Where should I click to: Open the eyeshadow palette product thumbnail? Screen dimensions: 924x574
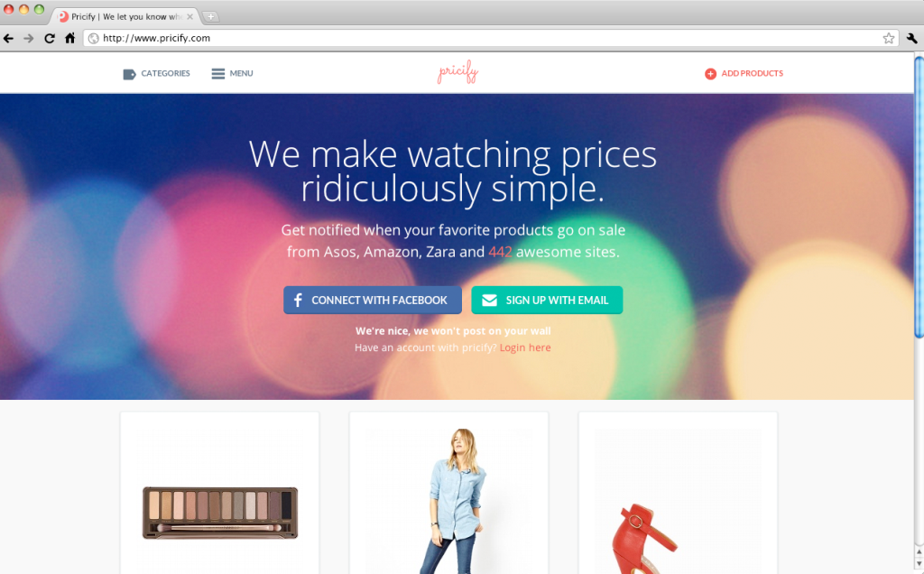(x=220, y=512)
